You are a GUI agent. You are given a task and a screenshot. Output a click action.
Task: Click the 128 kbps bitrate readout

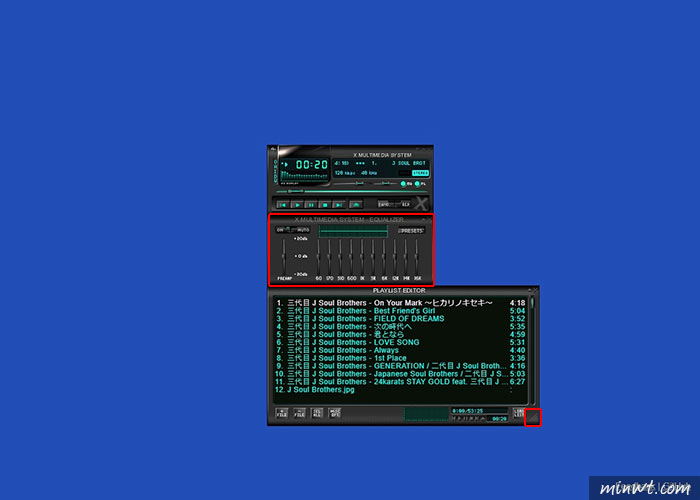(x=345, y=173)
